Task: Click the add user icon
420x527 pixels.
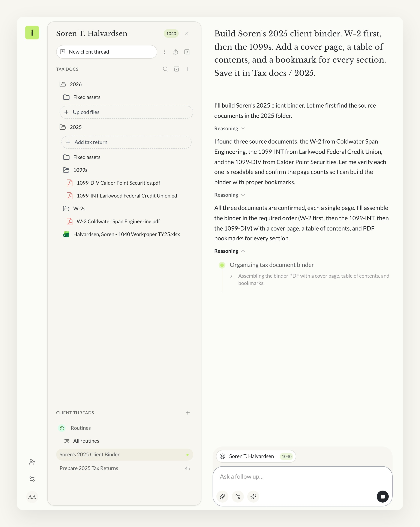Action: [x=32, y=462]
